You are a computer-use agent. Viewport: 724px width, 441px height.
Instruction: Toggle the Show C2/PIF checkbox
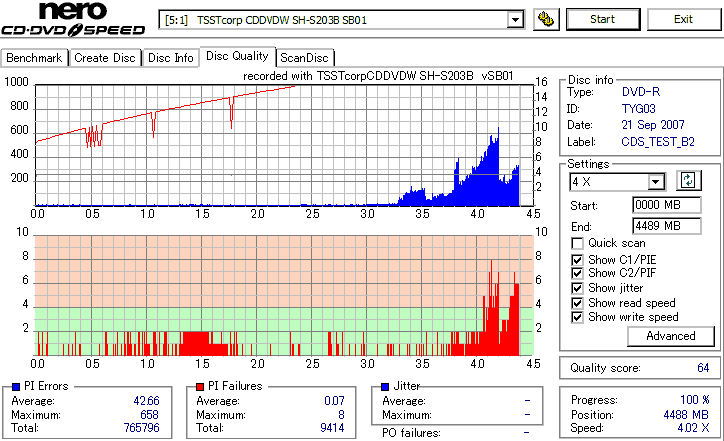[x=577, y=273]
